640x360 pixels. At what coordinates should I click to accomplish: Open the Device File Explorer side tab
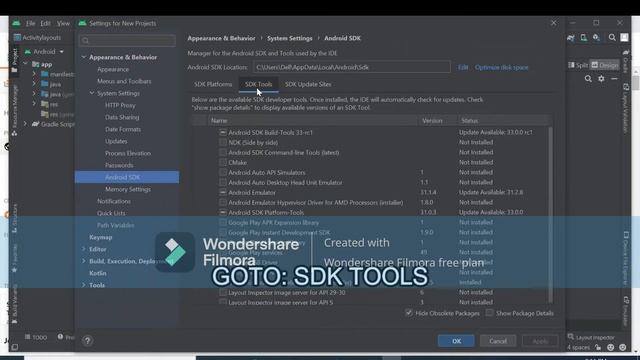pyautogui.click(x=626, y=258)
